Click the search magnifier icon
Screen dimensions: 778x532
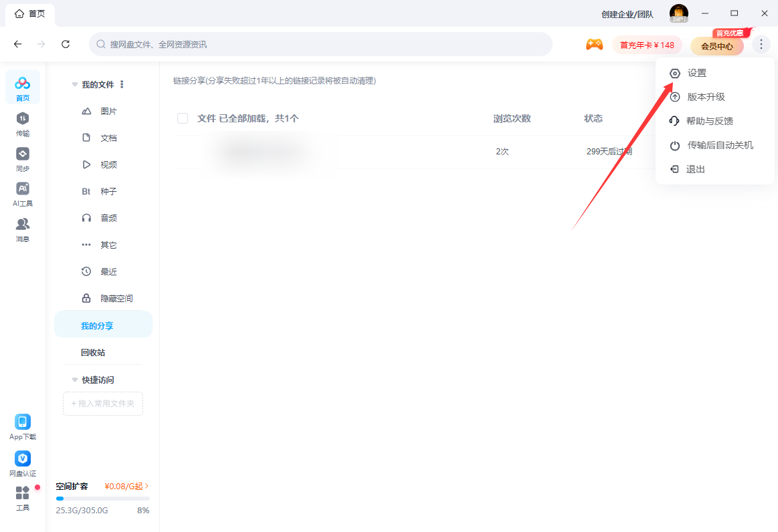coord(101,44)
